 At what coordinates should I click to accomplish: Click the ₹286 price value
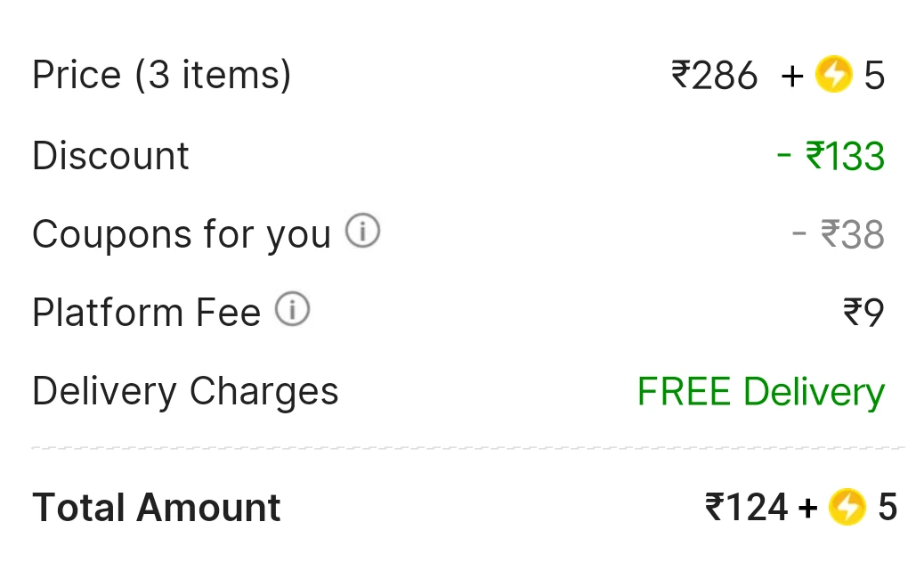click(x=714, y=76)
